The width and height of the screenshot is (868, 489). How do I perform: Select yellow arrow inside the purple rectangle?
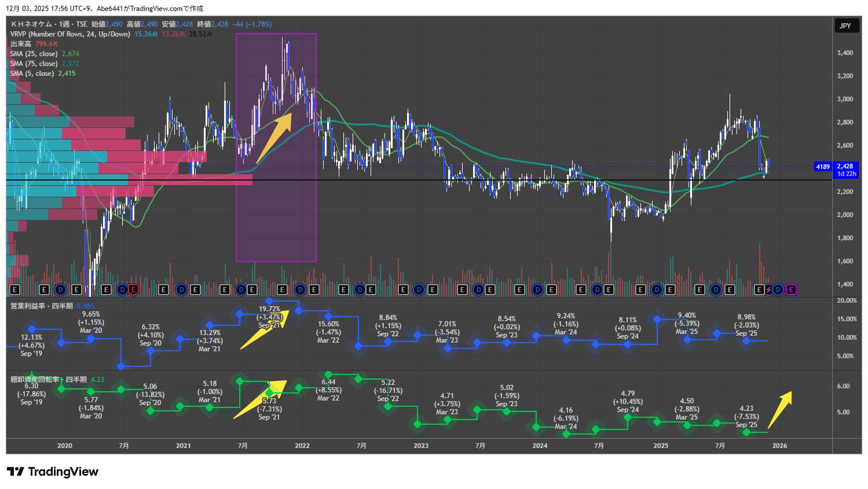tap(273, 138)
